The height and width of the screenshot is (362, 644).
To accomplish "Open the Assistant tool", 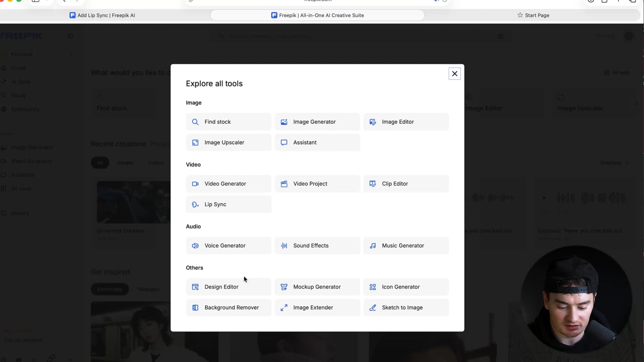I will pyautogui.click(x=317, y=142).
